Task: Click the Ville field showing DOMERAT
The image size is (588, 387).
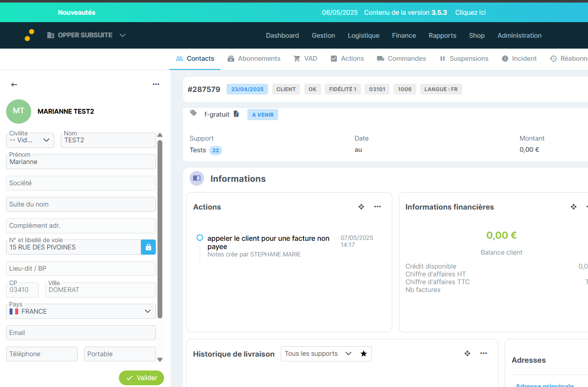Action: 100,290
